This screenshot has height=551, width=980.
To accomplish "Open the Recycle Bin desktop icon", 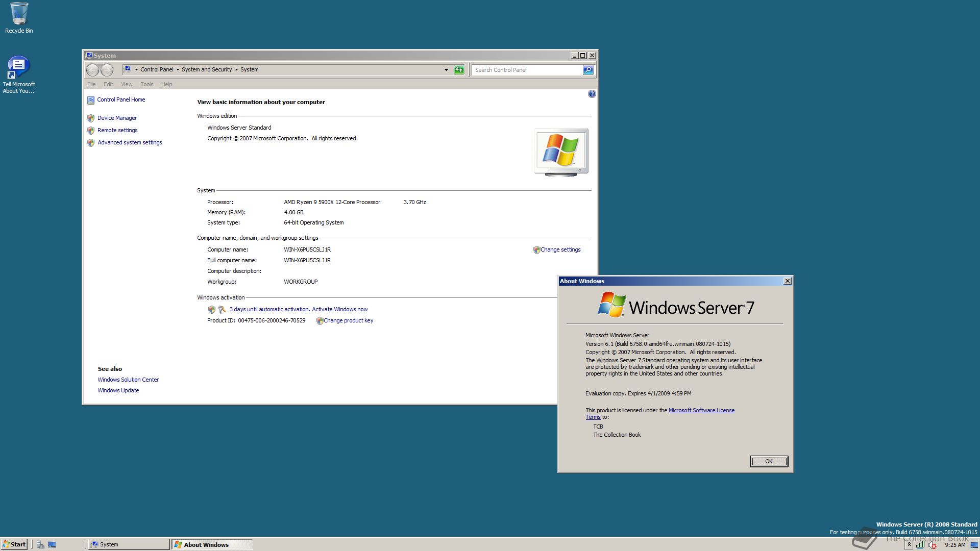I will coord(19,18).
